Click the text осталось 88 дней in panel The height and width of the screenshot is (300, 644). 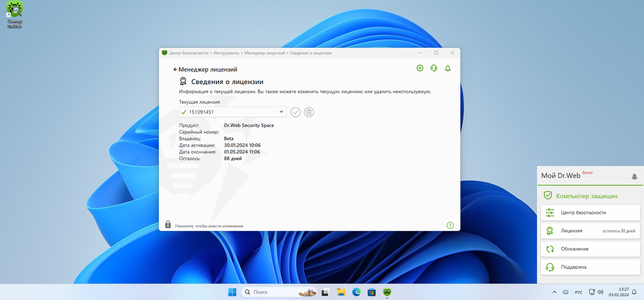pyautogui.click(x=619, y=231)
